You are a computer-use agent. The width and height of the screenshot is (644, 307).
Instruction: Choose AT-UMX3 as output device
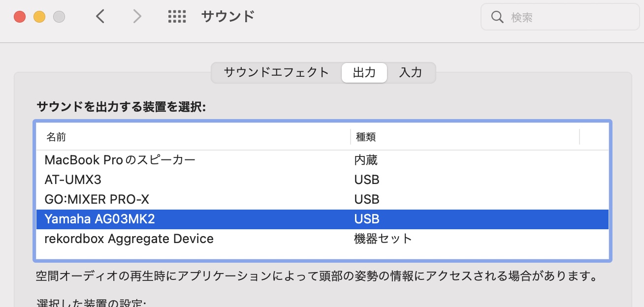(322, 180)
